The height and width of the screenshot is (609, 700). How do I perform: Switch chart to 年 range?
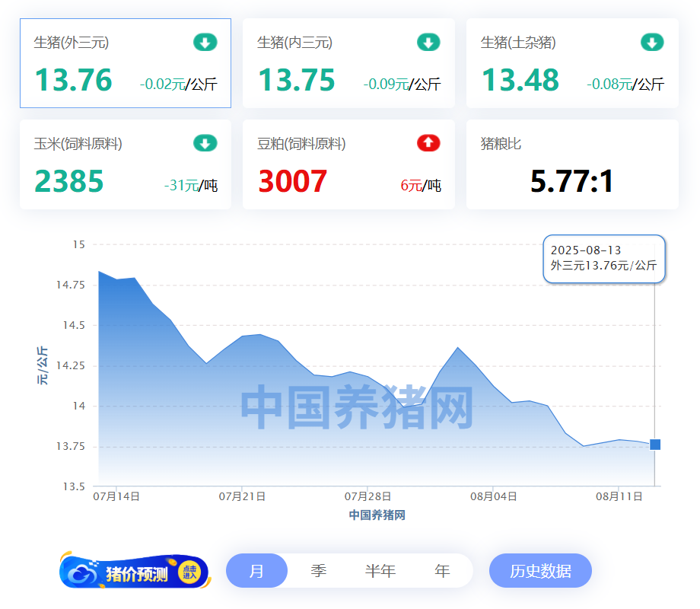(442, 571)
